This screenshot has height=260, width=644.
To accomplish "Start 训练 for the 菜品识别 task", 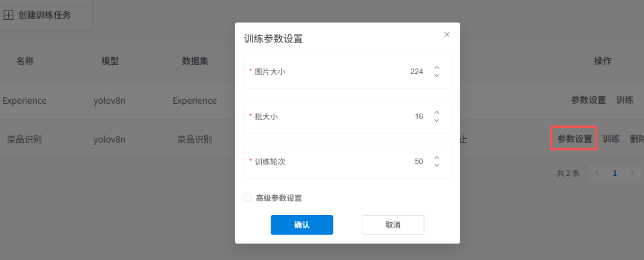I will [611, 139].
